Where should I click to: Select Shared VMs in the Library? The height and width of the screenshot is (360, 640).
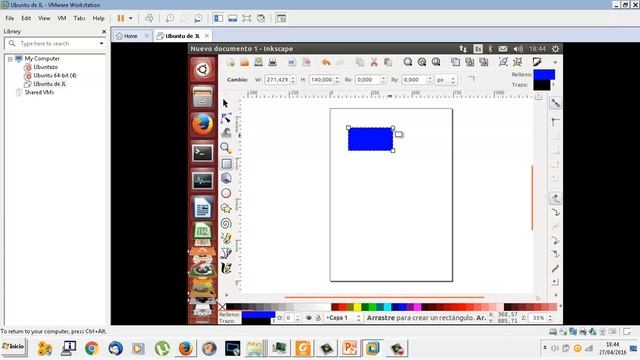pos(39,92)
